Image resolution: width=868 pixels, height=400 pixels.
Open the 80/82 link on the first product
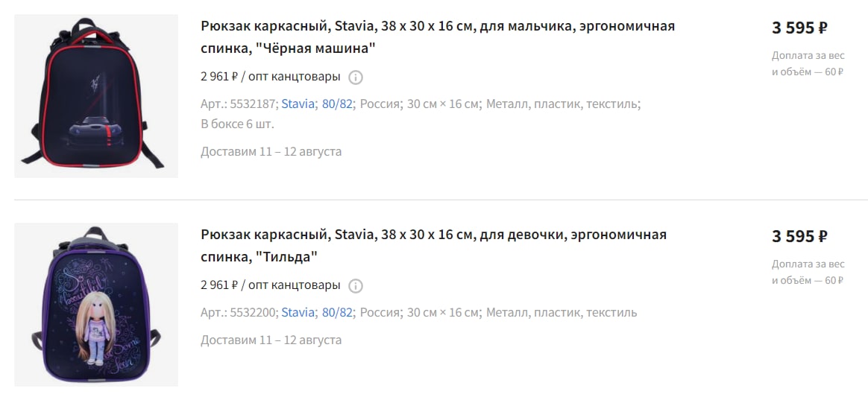(337, 104)
